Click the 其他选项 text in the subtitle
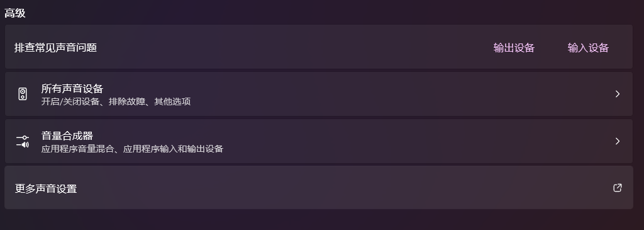The width and height of the screenshot is (644, 230). click(172, 101)
